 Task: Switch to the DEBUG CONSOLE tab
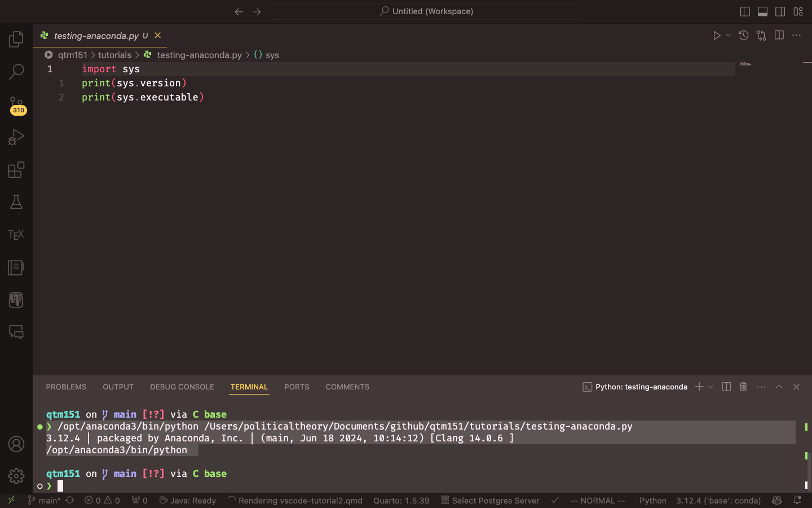click(x=182, y=387)
